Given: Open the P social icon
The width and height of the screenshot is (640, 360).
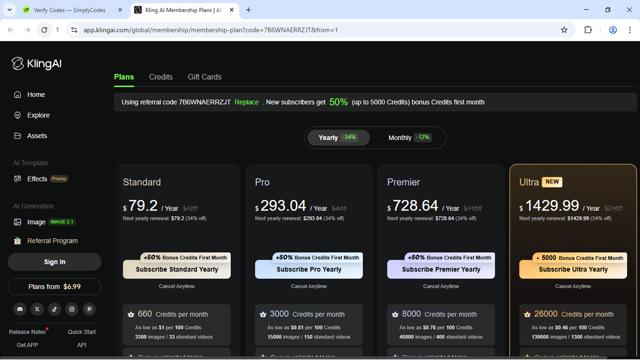Looking at the screenshot, I should point(89,309).
